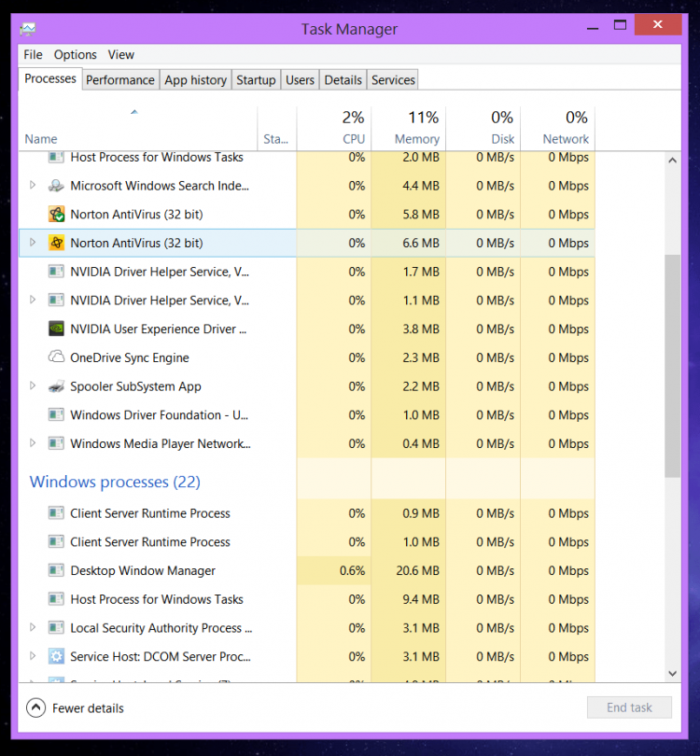700x756 pixels.
Task: Switch to the Services tab
Action: [393, 80]
